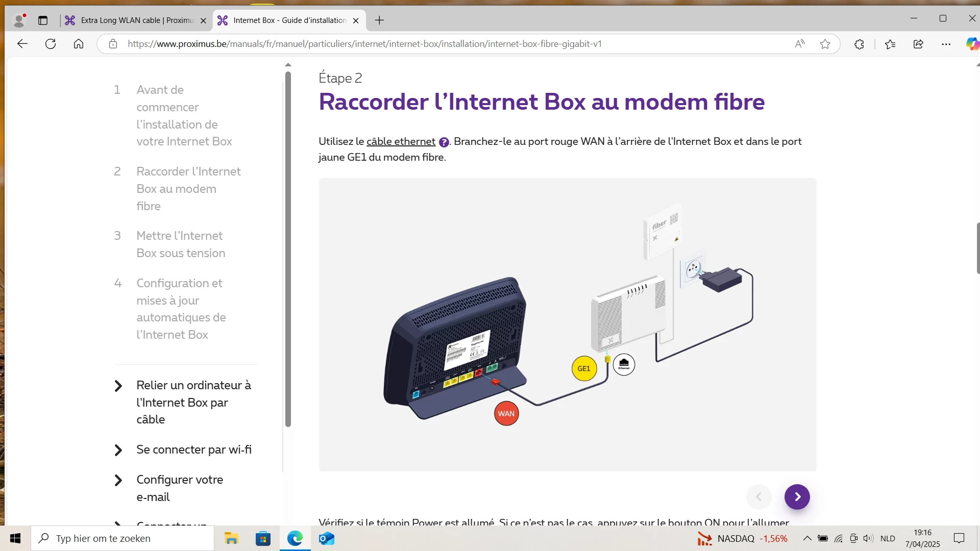
Task: Switch to the 'Extra Long WLAN cable' tab
Action: (x=137, y=20)
